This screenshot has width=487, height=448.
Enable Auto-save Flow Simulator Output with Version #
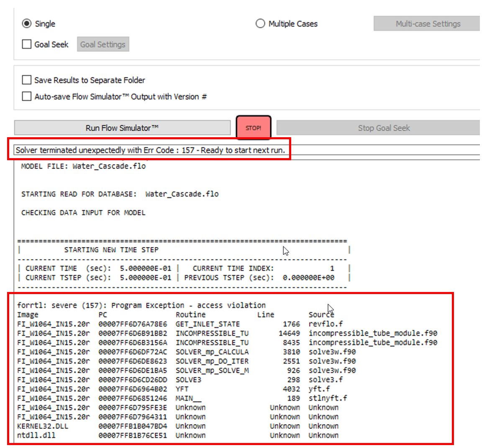coord(27,97)
